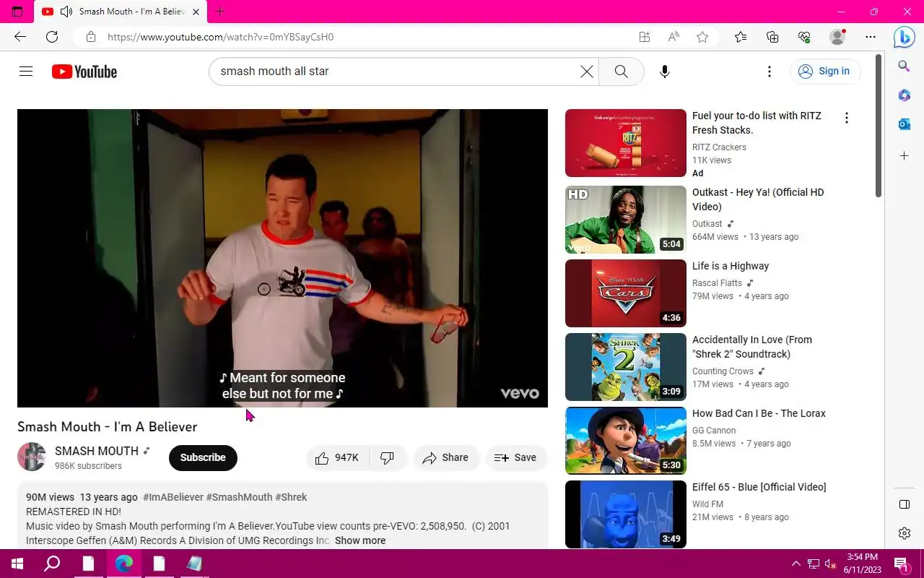Save video to a playlist
This screenshot has width=924, height=578.
(x=515, y=457)
